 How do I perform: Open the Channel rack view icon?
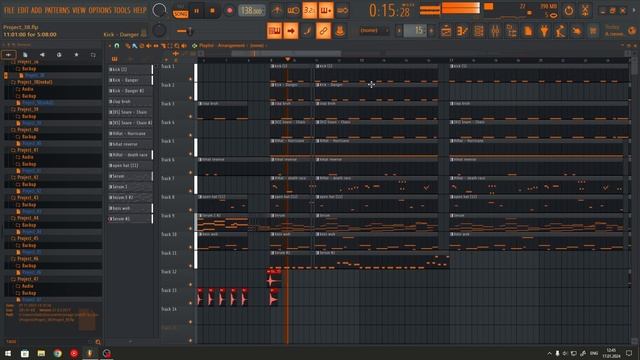point(479,31)
